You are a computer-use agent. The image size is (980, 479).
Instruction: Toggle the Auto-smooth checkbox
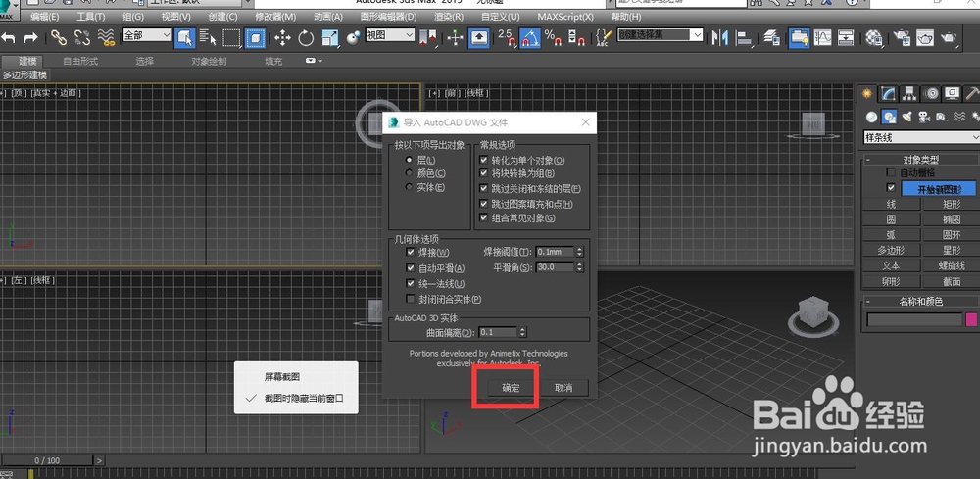(x=411, y=268)
